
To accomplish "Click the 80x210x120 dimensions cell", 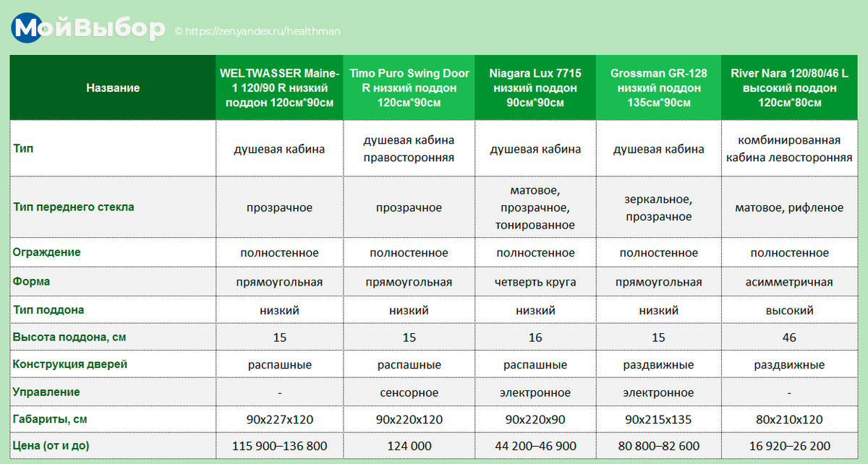I will (x=789, y=420).
